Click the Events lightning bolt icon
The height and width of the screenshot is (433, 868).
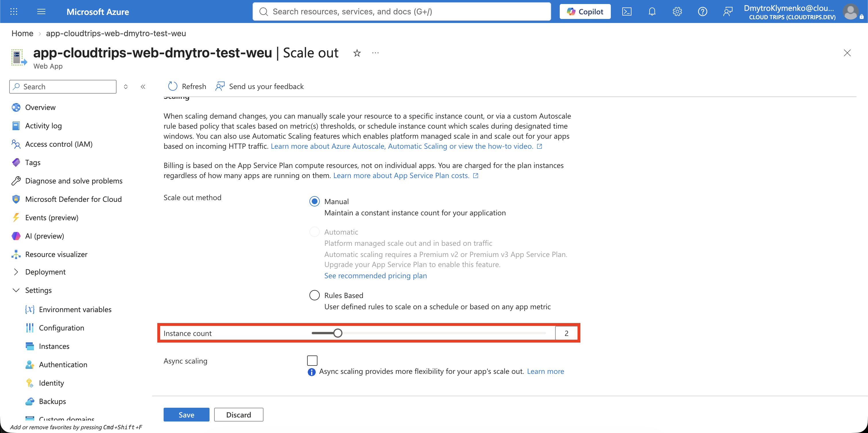tap(16, 217)
